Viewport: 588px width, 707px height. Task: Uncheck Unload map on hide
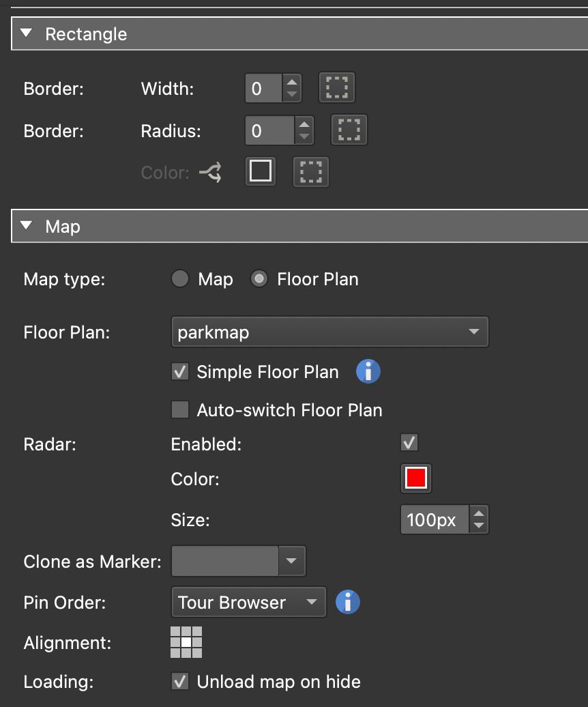181,682
